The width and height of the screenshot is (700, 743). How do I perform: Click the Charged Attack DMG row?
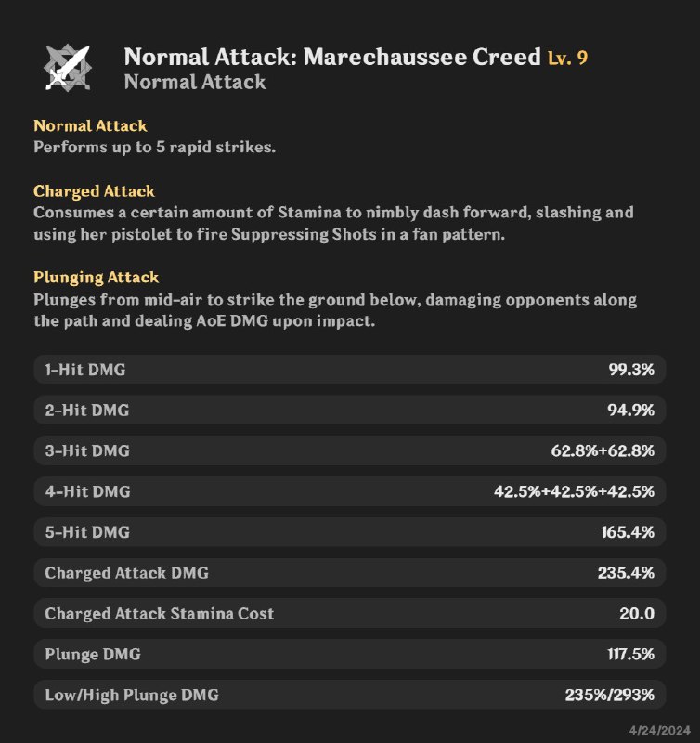click(x=349, y=573)
